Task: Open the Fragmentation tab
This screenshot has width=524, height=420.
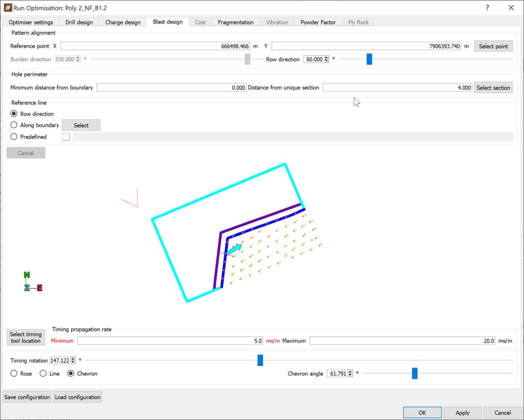Action: point(235,23)
